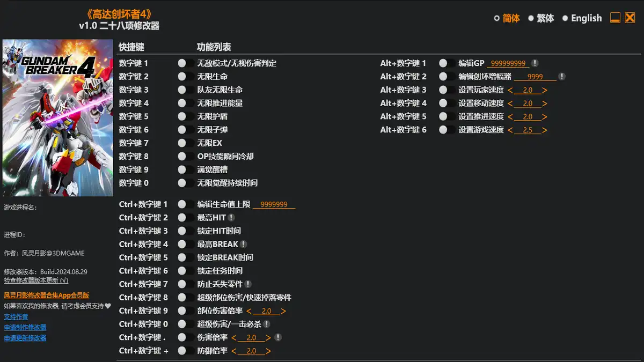Click the Gundam Breaker 4 box art
Image resolution: width=644 pixels, height=362 pixels.
click(x=57, y=118)
